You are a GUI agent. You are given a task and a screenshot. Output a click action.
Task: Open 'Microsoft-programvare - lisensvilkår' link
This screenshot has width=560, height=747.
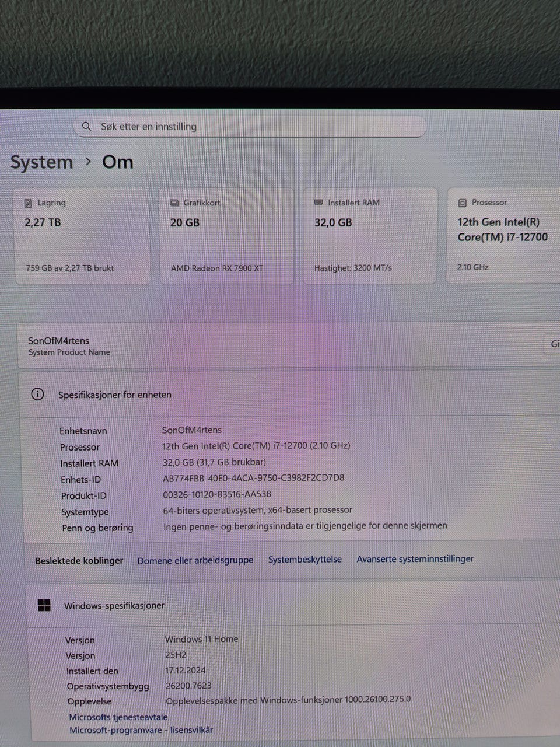(141, 730)
